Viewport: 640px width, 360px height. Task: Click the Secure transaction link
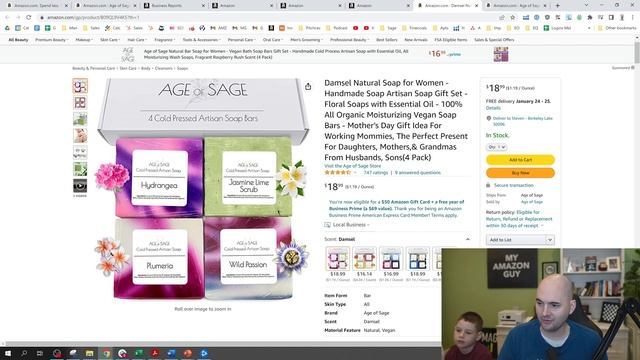click(513, 185)
